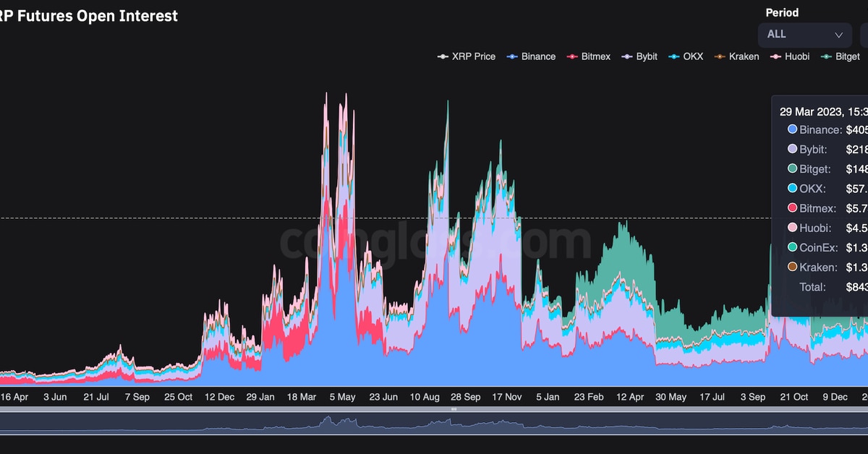This screenshot has height=454, width=868.
Task: Toggle Bybit series using its legend text
Action: [647, 56]
